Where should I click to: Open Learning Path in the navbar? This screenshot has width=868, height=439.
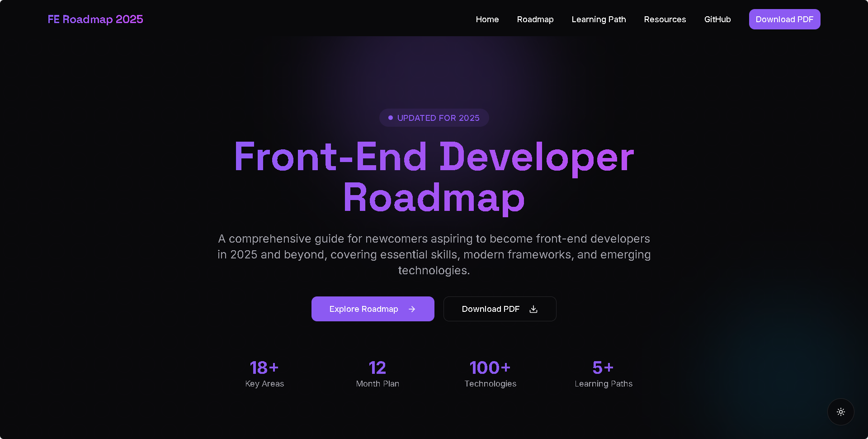599,19
